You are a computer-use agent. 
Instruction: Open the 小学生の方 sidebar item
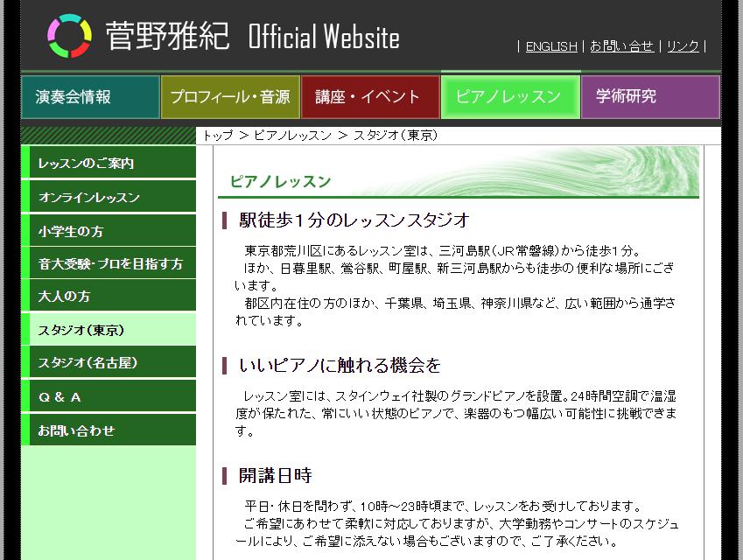71,232
